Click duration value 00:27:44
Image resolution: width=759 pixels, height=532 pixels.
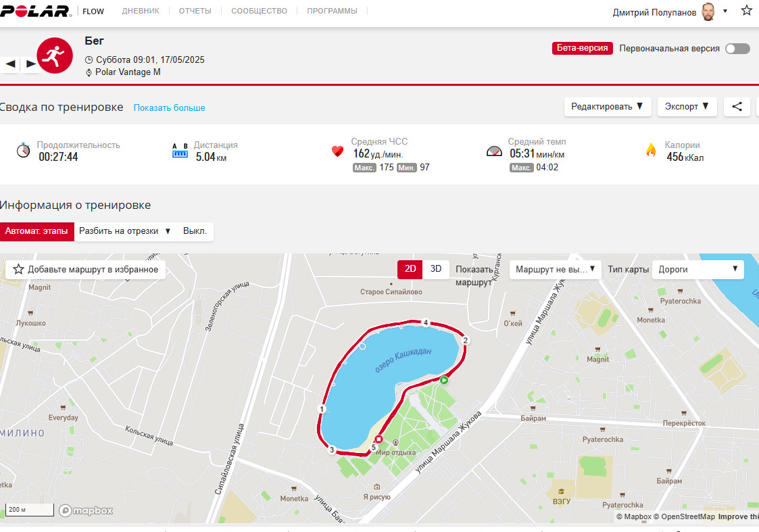[x=58, y=157]
